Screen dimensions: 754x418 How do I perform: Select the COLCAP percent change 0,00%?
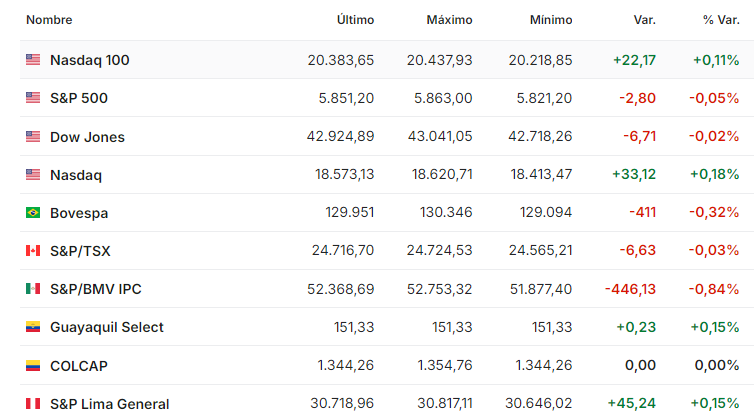tap(717, 365)
